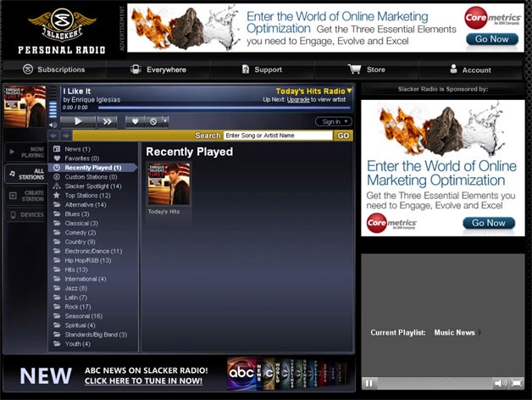
Task: Mute the video player speaker icon
Action: click(501, 383)
